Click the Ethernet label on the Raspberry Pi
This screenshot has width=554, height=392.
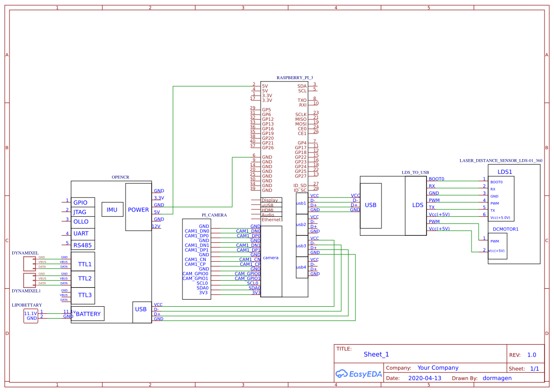[271, 219]
